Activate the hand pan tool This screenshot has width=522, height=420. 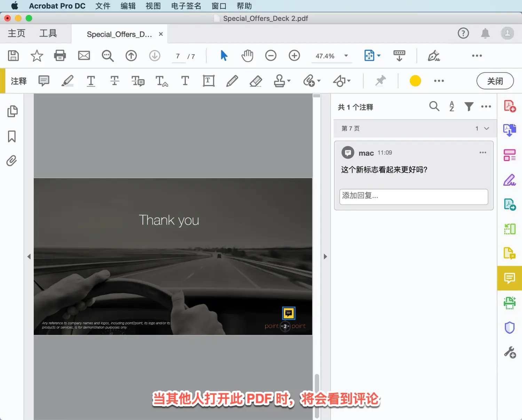[247, 56]
